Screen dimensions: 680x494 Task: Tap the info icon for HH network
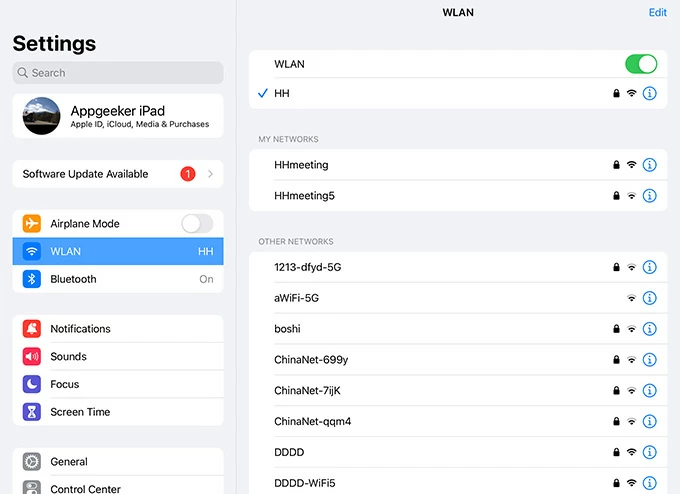pos(649,93)
